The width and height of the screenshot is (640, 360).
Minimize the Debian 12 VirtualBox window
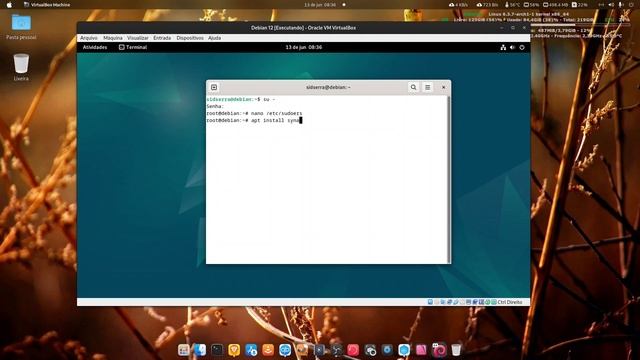pyautogui.click(x=502, y=28)
